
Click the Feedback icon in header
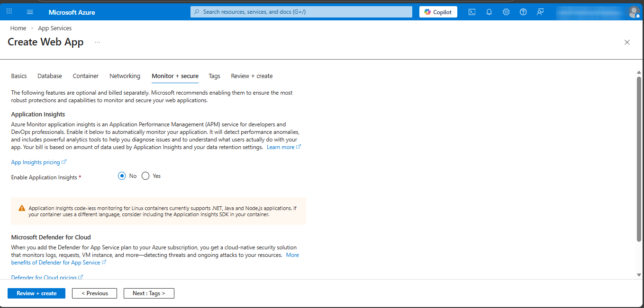coord(540,12)
